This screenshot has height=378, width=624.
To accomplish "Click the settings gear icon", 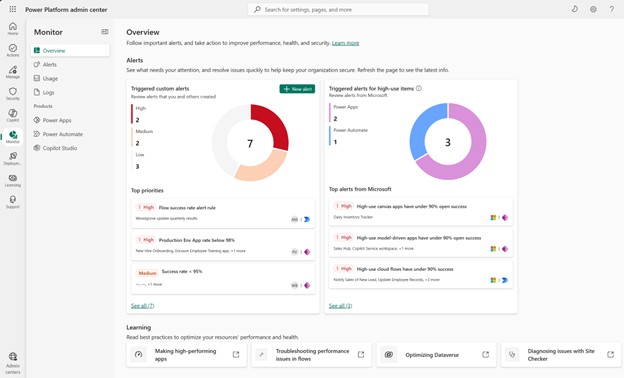I will click(593, 9).
